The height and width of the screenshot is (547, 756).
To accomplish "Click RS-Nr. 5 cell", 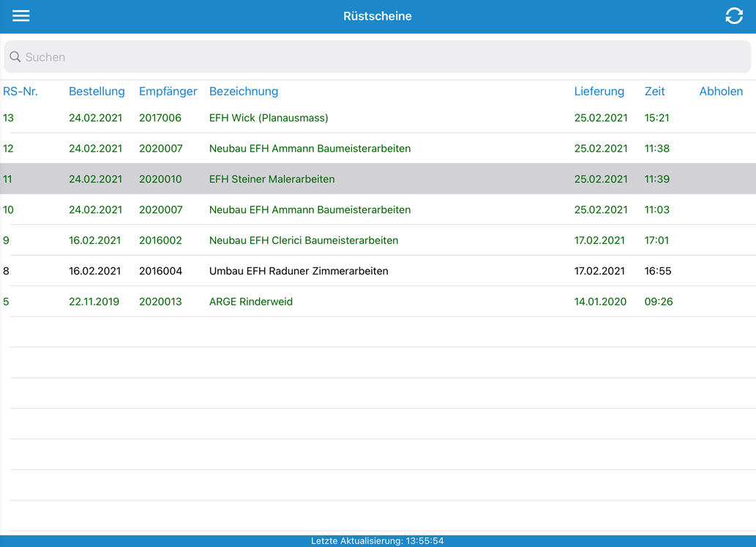I will coord(6,302).
